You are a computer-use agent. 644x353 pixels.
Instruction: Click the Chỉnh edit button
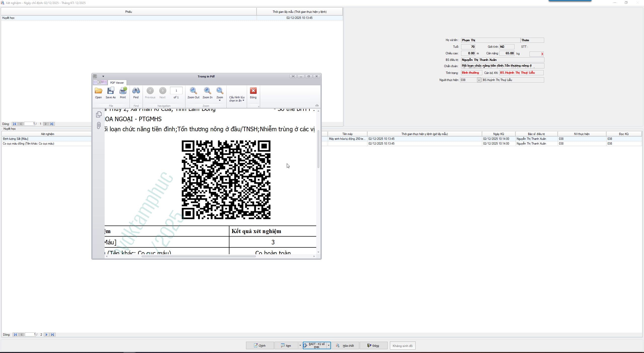pos(260,345)
